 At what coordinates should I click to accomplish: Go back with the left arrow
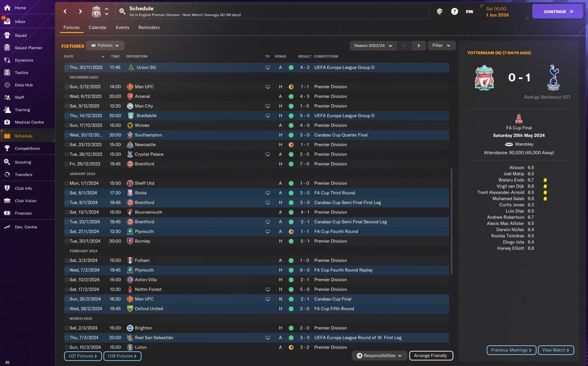coord(65,11)
